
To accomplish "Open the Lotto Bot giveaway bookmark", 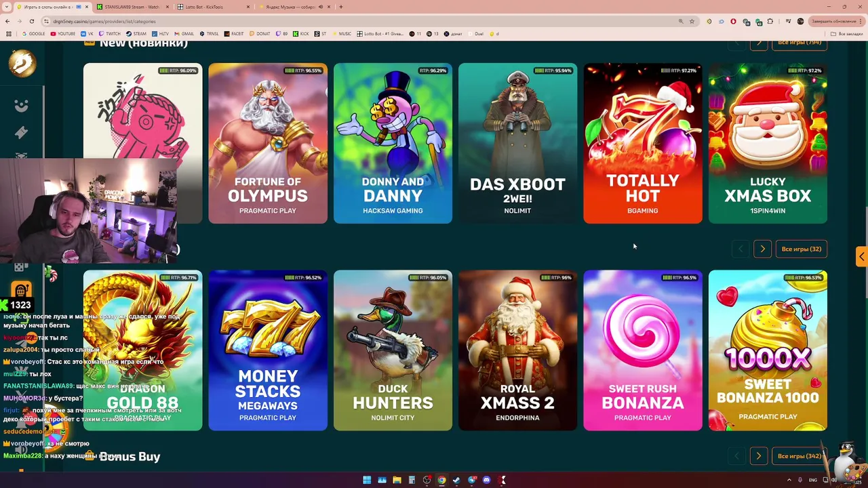I will tap(381, 34).
